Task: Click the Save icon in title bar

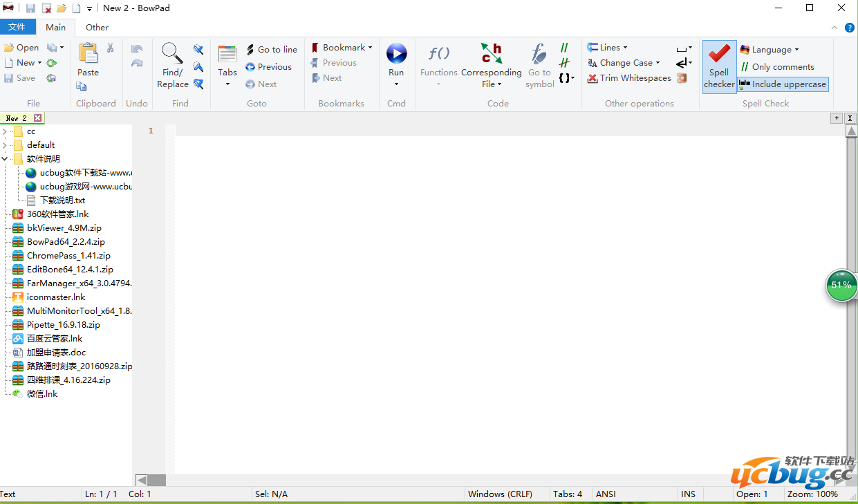Action: (x=30, y=8)
